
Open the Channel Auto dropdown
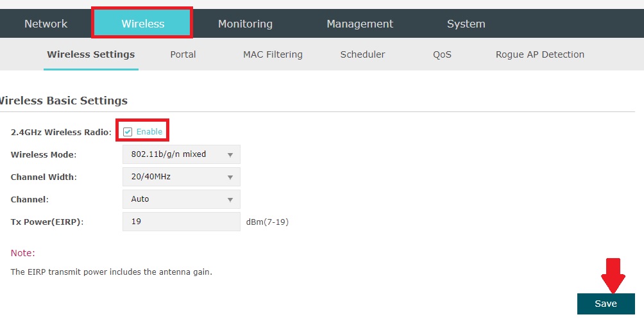tap(181, 199)
